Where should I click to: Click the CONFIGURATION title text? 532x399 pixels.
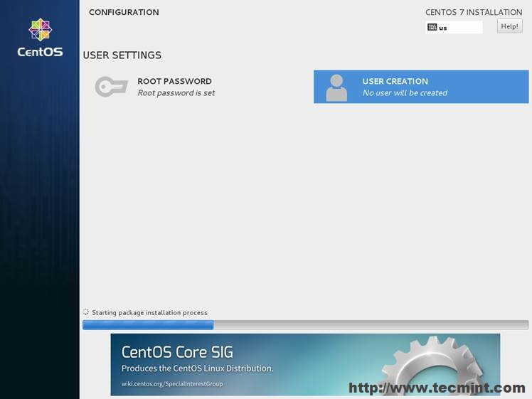[x=124, y=12]
